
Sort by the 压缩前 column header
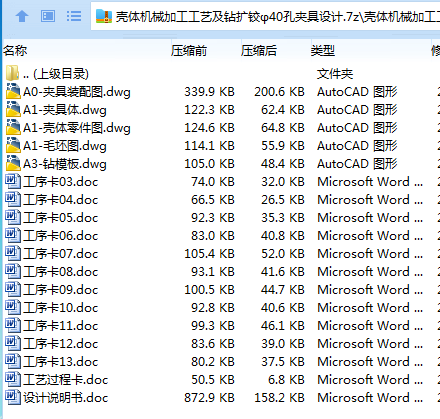coord(189,51)
